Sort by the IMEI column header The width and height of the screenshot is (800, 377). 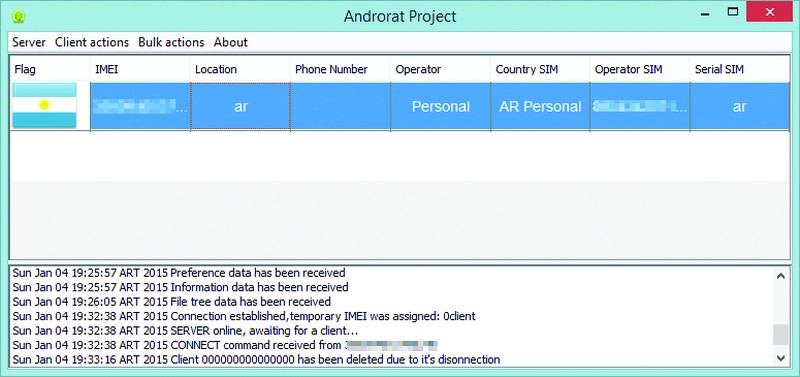tap(140, 69)
